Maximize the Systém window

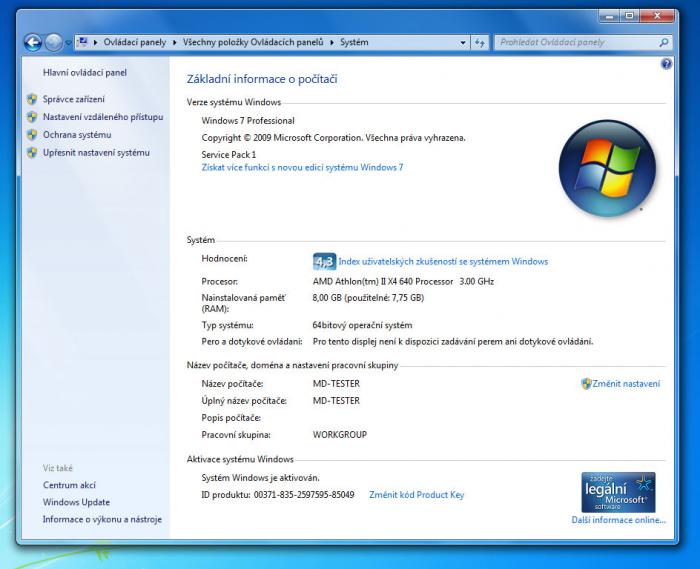[629, 16]
